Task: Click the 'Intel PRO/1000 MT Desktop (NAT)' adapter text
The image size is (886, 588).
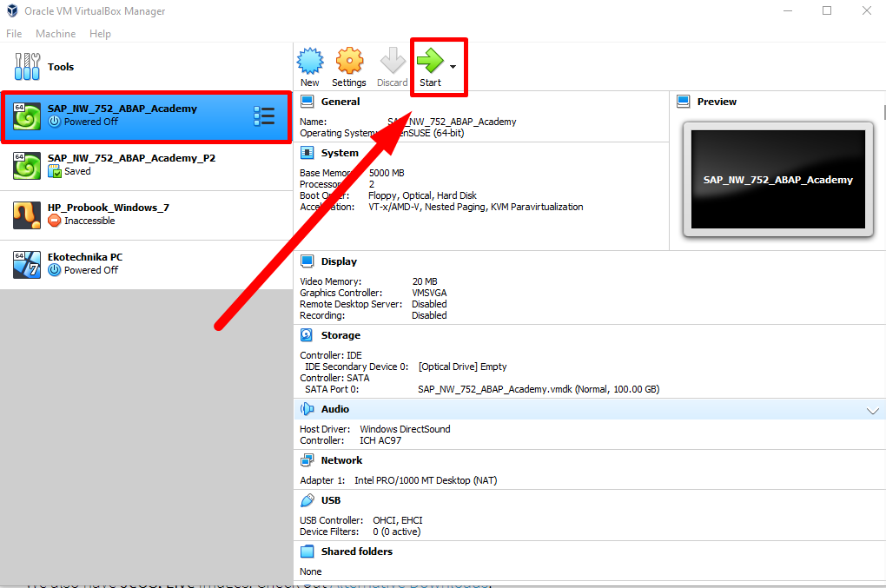Action: click(426, 480)
